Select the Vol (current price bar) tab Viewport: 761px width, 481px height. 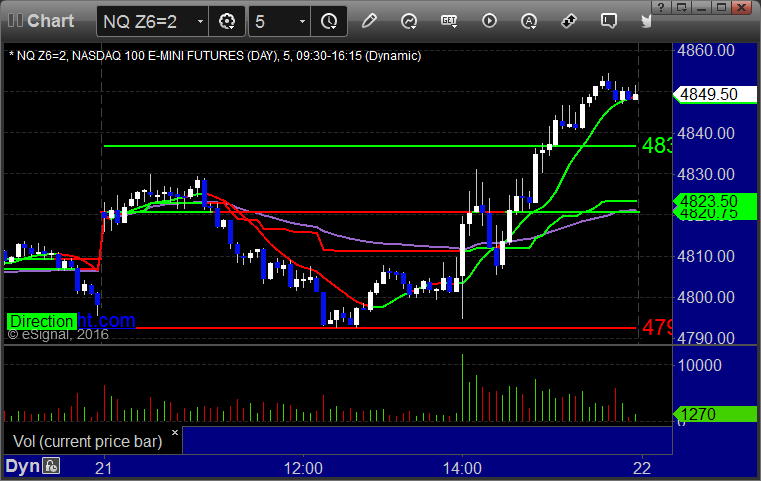coord(87,441)
